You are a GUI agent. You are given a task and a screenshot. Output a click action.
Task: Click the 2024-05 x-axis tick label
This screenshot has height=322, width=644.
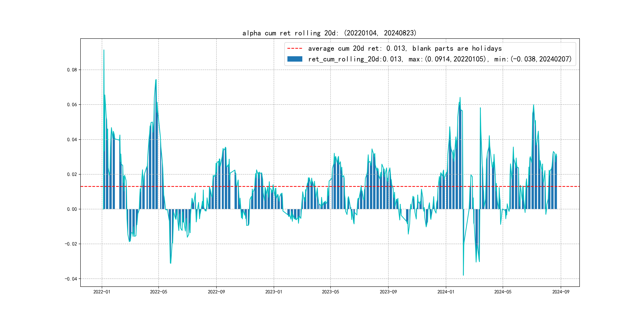(x=503, y=292)
